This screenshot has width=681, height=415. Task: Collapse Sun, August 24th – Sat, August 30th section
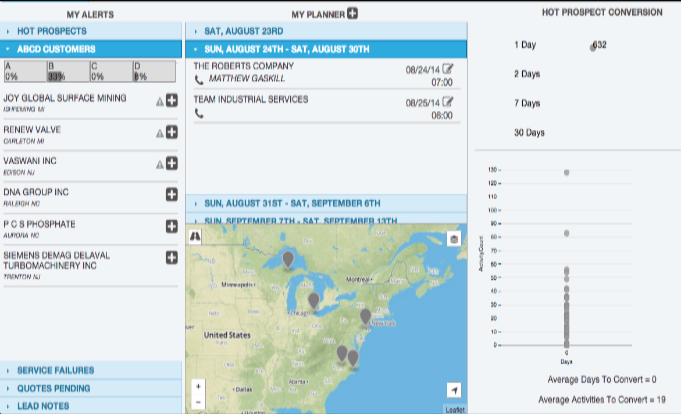(326, 49)
